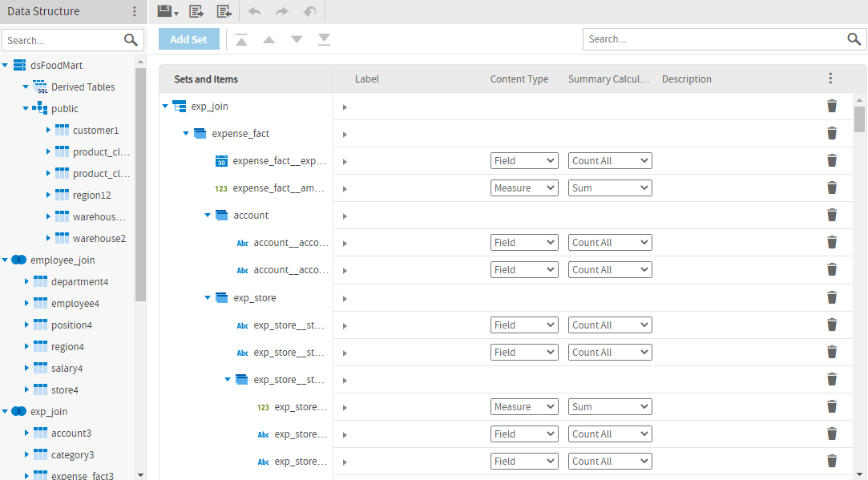Viewport: 868px width, 480px height.
Task: Collapse the exp_store set
Action: pyautogui.click(x=208, y=298)
